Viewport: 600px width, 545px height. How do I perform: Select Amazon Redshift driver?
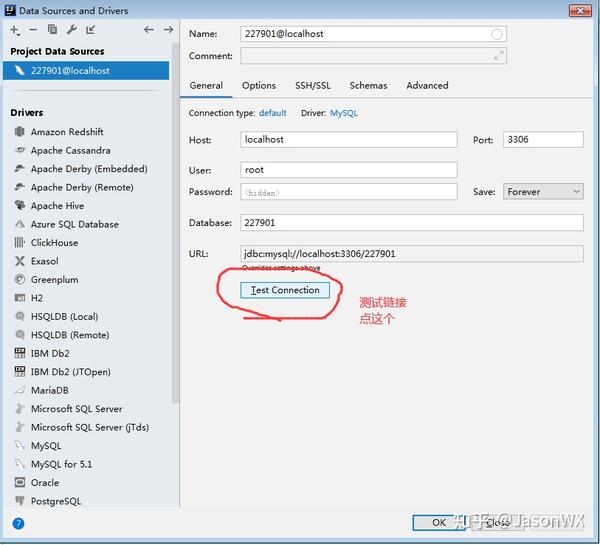(x=67, y=132)
